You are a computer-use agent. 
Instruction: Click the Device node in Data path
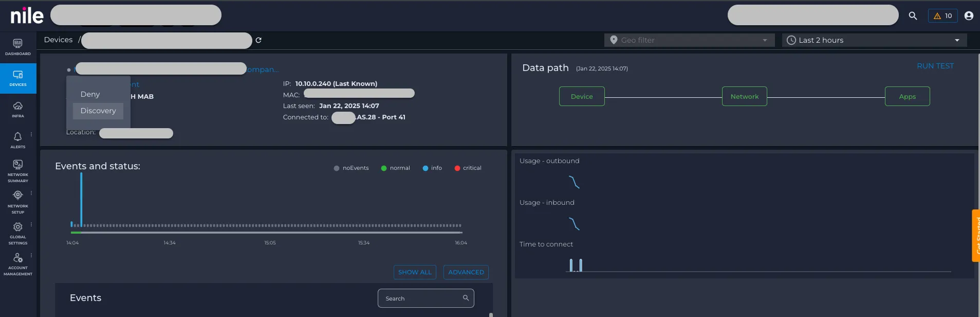(582, 96)
